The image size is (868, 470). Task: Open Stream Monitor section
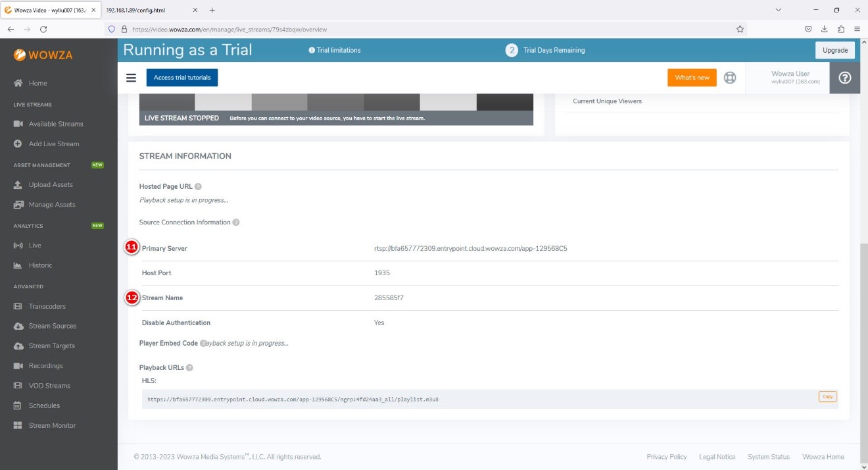click(x=52, y=425)
